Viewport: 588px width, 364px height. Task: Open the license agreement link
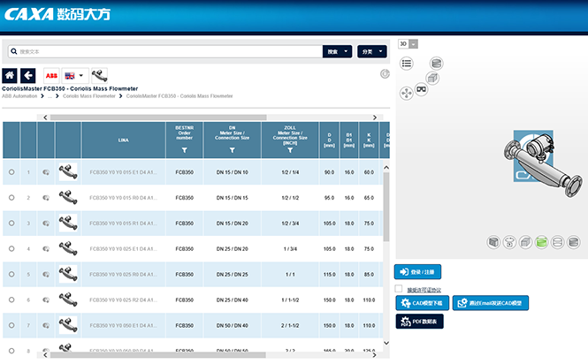[424, 290]
